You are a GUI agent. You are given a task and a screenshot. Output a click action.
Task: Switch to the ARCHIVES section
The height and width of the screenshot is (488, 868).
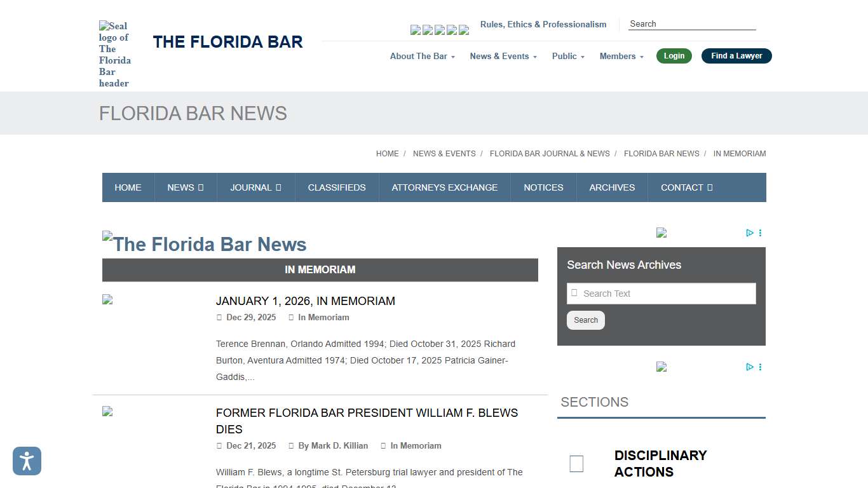(x=611, y=187)
